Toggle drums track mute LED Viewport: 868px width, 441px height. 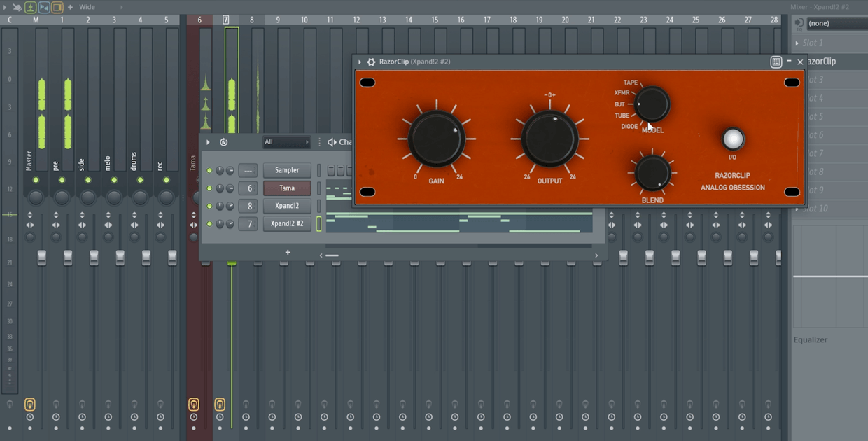[x=140, y=180]
